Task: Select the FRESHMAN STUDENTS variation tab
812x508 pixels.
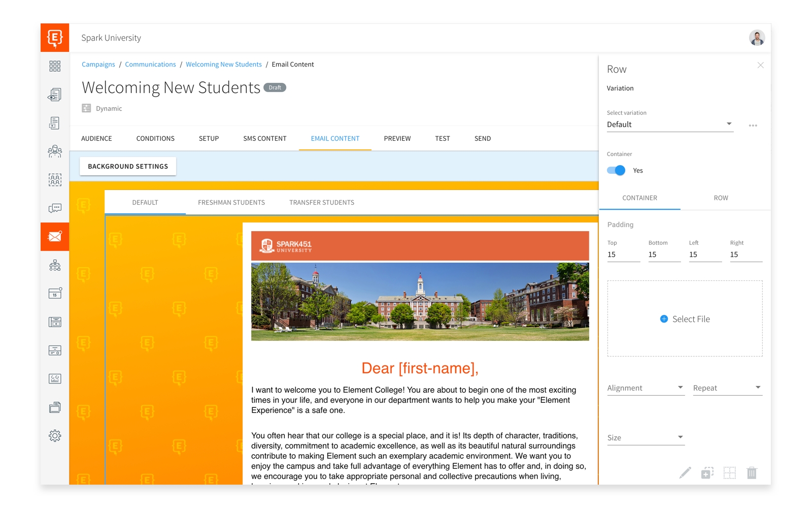Action: (x=231, y=203)
